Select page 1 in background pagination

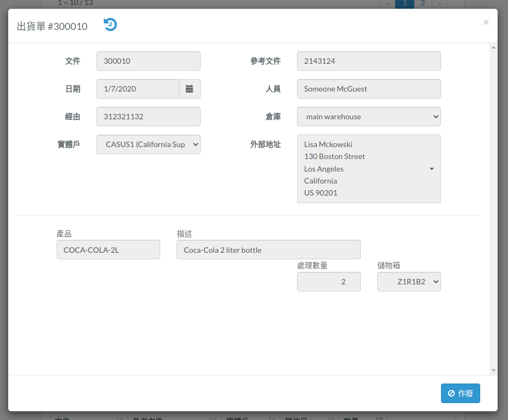(x=404, y=4)
